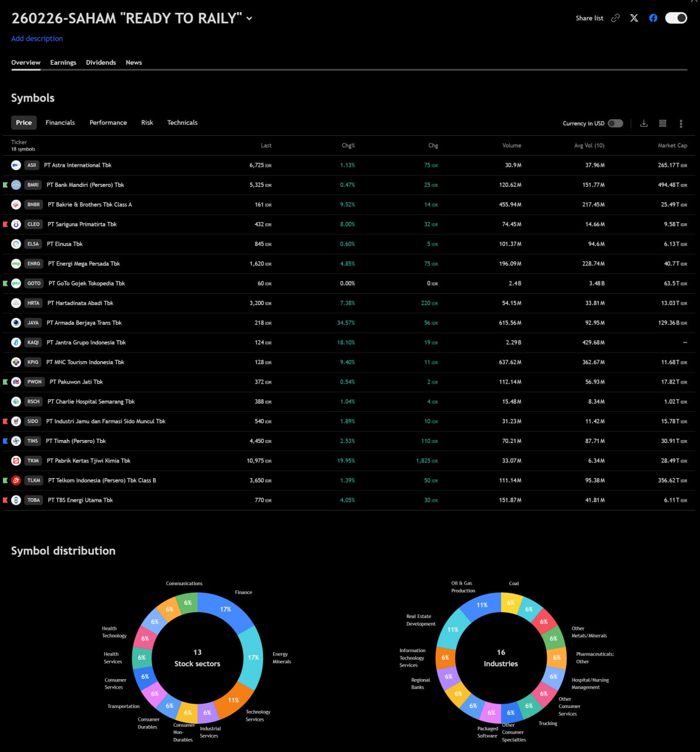The width and height of the screenshot is (700, 752).
Task: Sort by Avg Vol (10) column
Action: click(x=589, y=146)
